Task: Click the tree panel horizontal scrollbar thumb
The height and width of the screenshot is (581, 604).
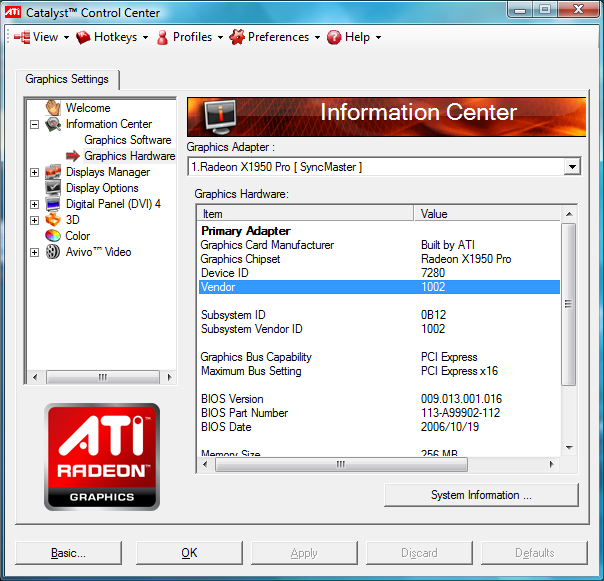Action: (102, 377)
